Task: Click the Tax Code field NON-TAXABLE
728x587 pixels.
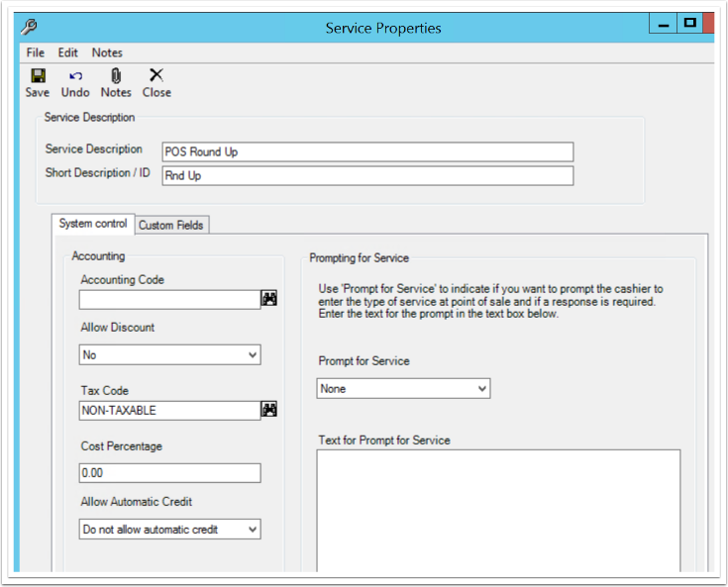Action: [x=170, y=411]
